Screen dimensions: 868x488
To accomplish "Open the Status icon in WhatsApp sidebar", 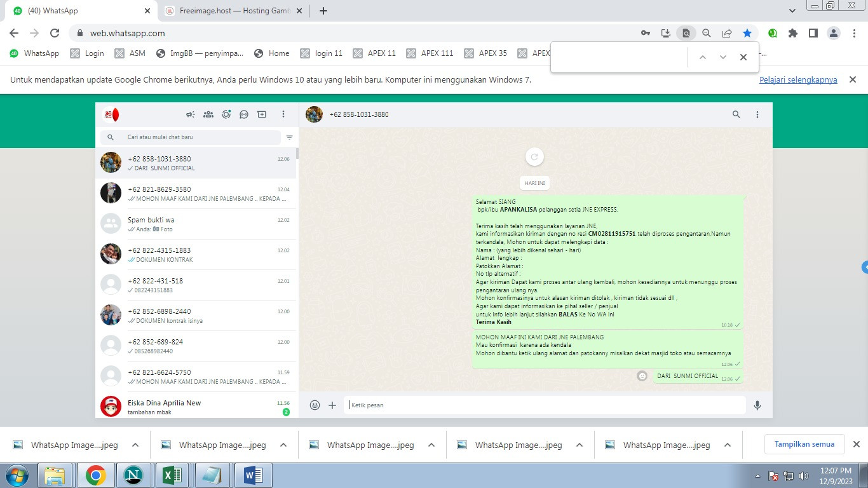I will coord(226,114).
